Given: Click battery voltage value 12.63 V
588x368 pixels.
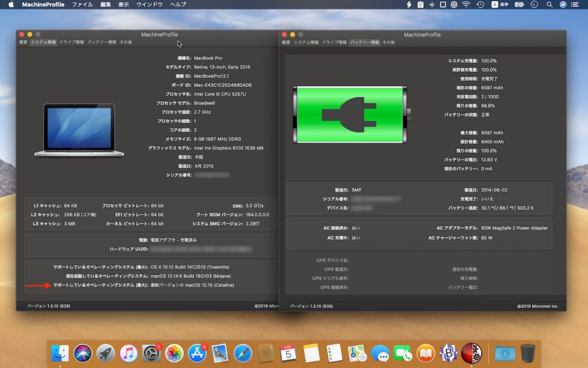Looking at the screenshot, I should (489, 160).
